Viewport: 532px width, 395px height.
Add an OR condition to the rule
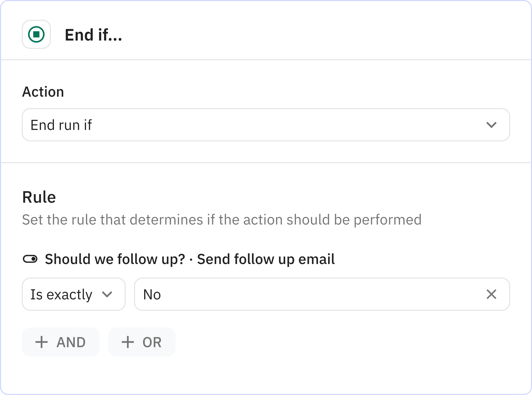coord(142,342)
